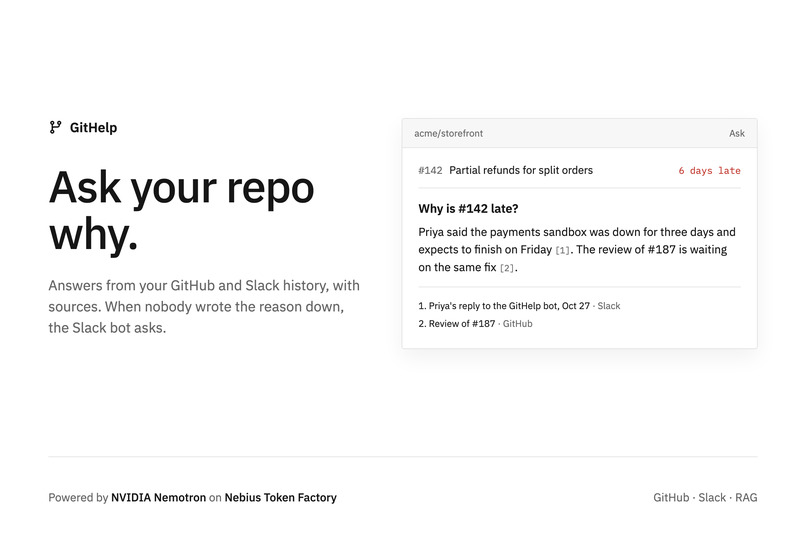The height and width of the screenshot is (537, 806).
Task: Click 'Nebius Token Factory' in the footer
Action: [x=281, y=497]
